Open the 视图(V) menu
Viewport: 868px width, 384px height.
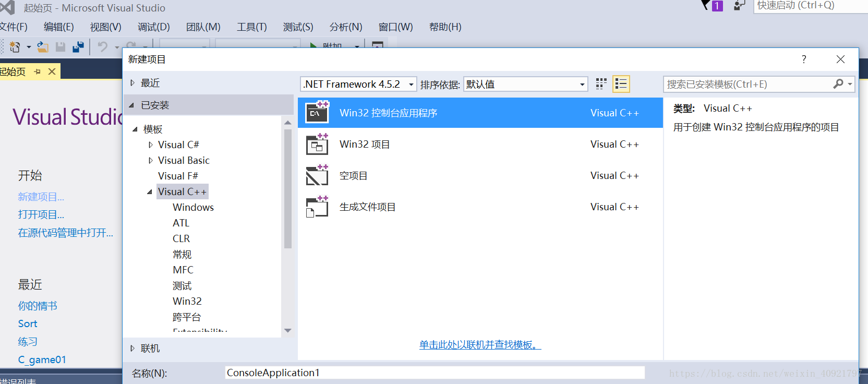click(106, 27)
